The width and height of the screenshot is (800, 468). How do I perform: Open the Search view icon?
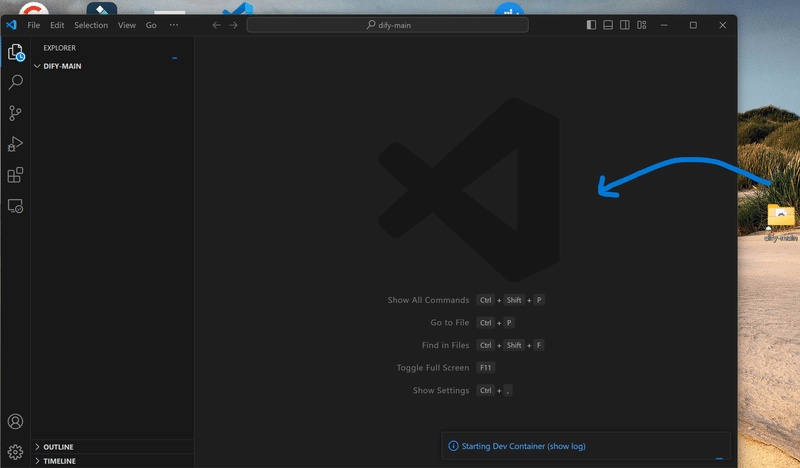pyautogui.click(x=15, y=82)
